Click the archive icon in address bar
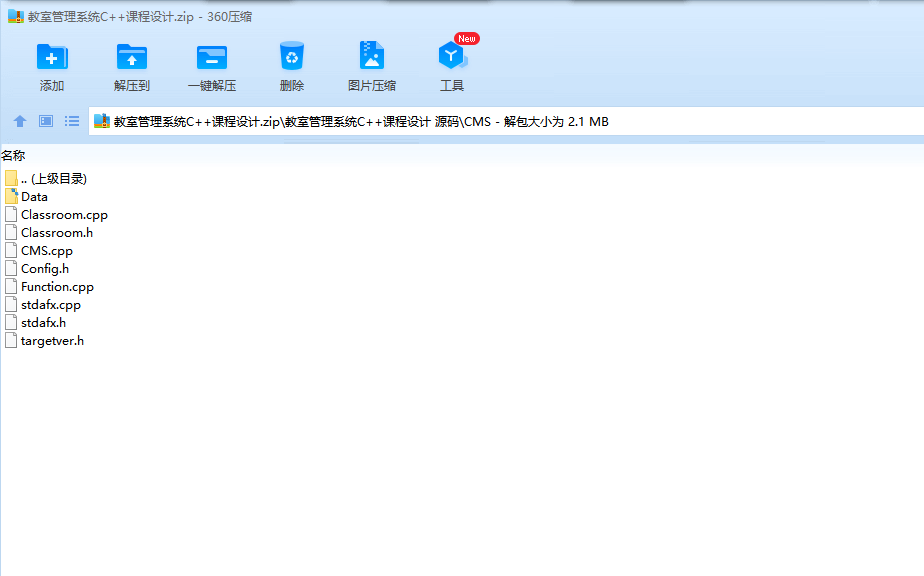924x576 pixels. click(102, 121)
